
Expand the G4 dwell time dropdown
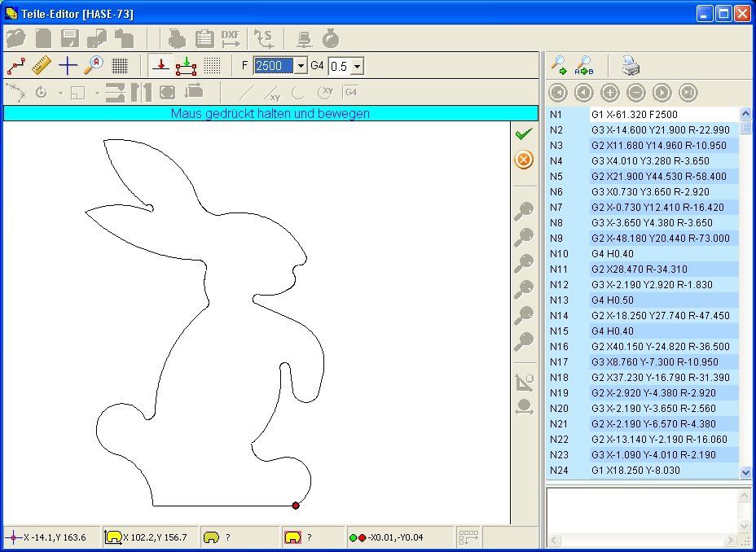coord(357,66)
